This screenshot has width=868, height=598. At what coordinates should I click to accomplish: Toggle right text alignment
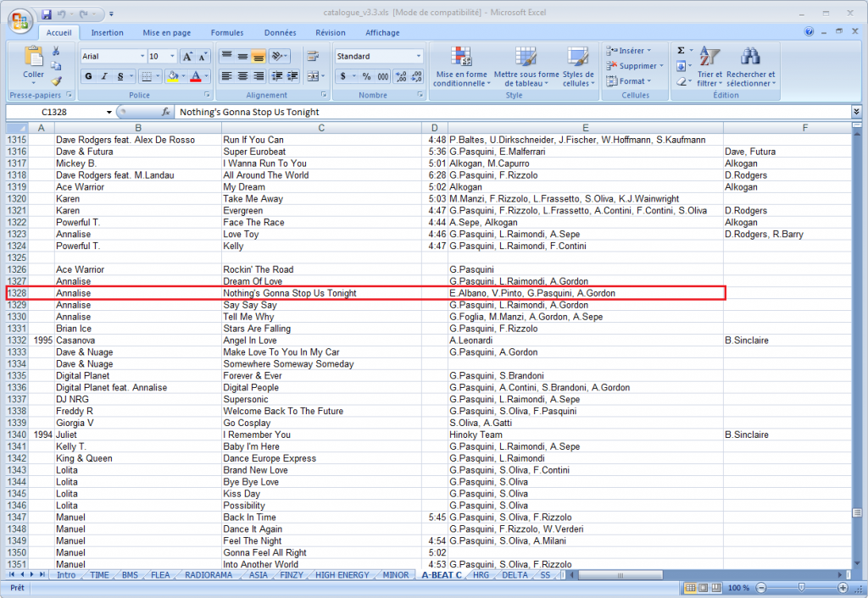(259, 75)
